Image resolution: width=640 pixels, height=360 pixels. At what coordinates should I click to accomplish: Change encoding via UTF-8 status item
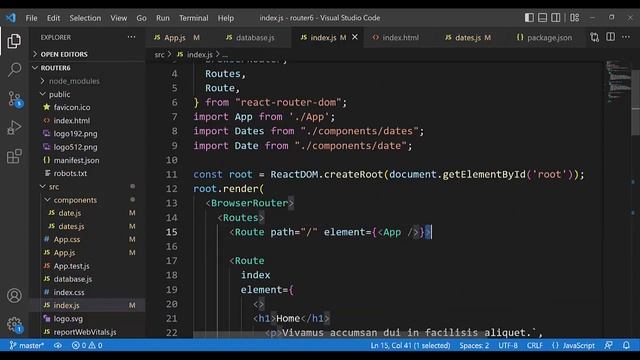point(508,345)
